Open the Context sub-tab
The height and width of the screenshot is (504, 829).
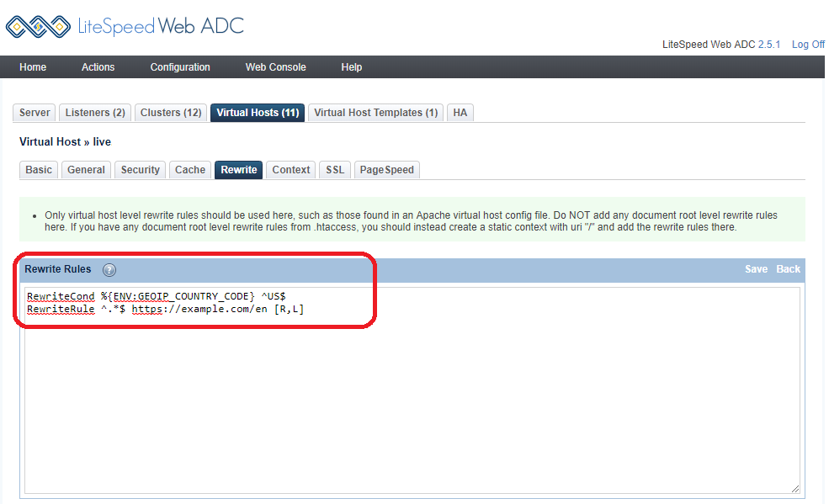coord(291,170)
